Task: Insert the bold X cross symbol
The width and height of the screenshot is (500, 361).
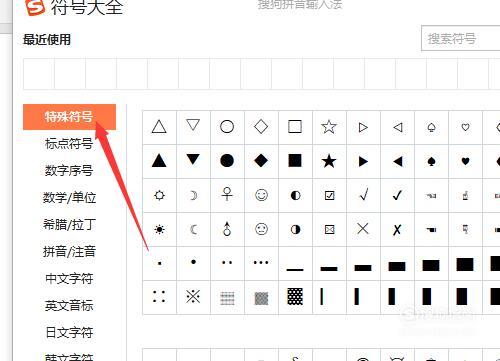Action: [397, 230]
